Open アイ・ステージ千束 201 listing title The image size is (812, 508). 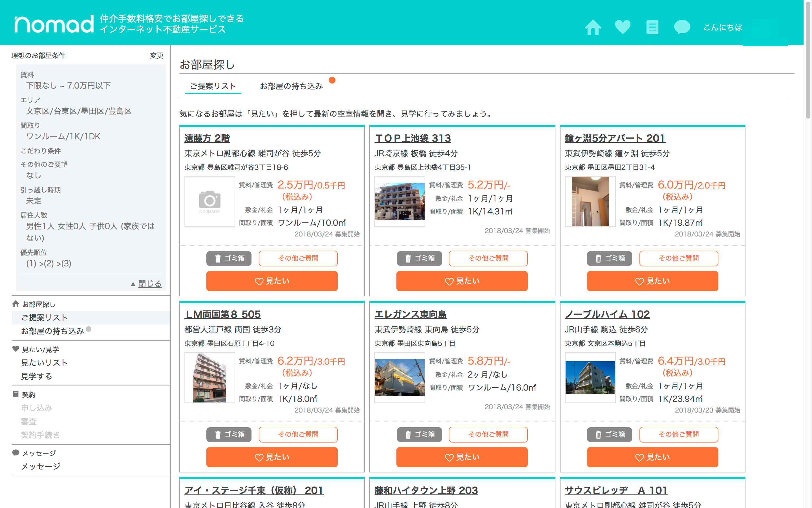coord(254,490)
